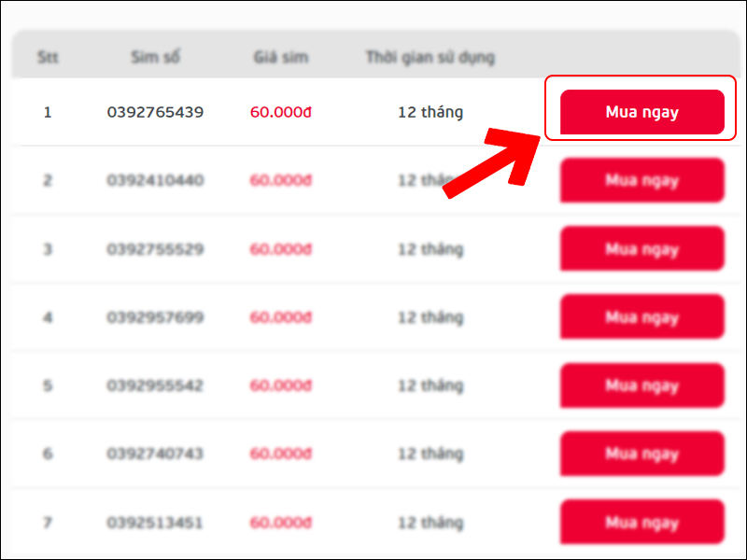Select sim number 0392410440

click(x=155, y=180)
